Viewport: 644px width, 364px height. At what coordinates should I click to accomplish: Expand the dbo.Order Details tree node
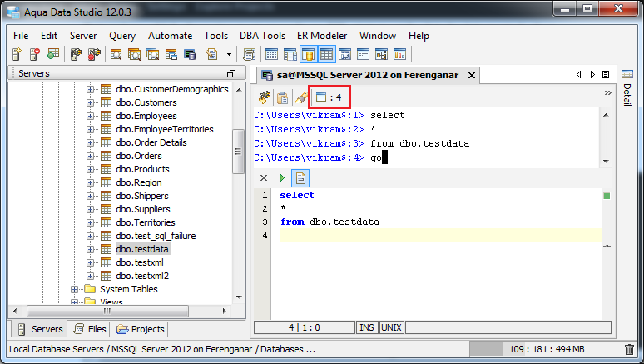[91, 142]
